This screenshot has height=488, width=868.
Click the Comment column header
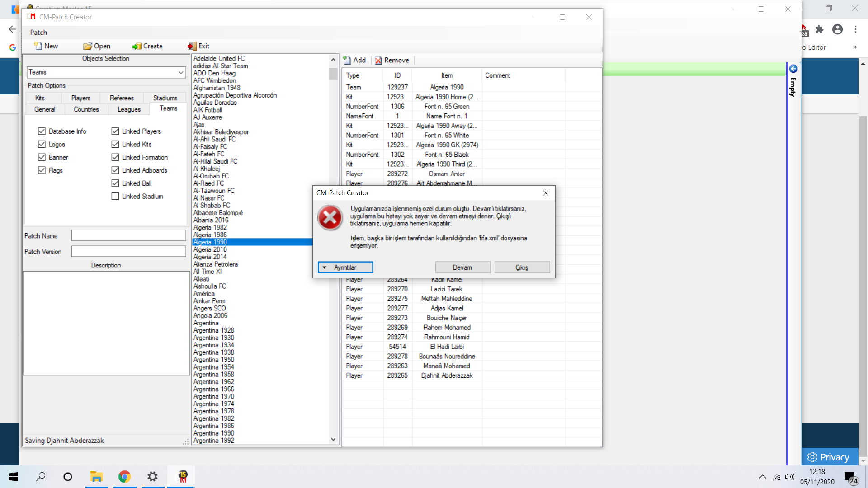[523, 75]
